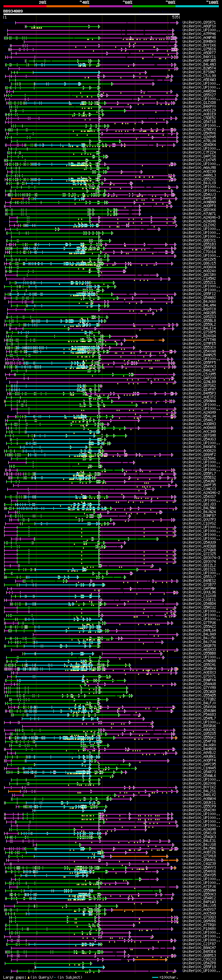View alignment for UniRef100_Q4PF35

199,485
